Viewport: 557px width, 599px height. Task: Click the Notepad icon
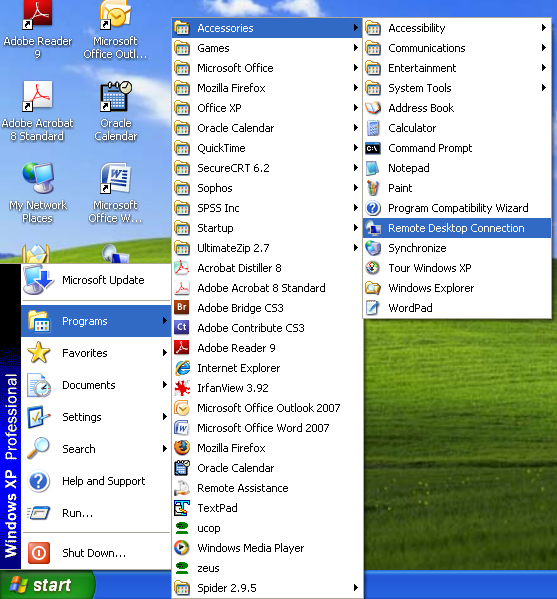tap(373, 168)
